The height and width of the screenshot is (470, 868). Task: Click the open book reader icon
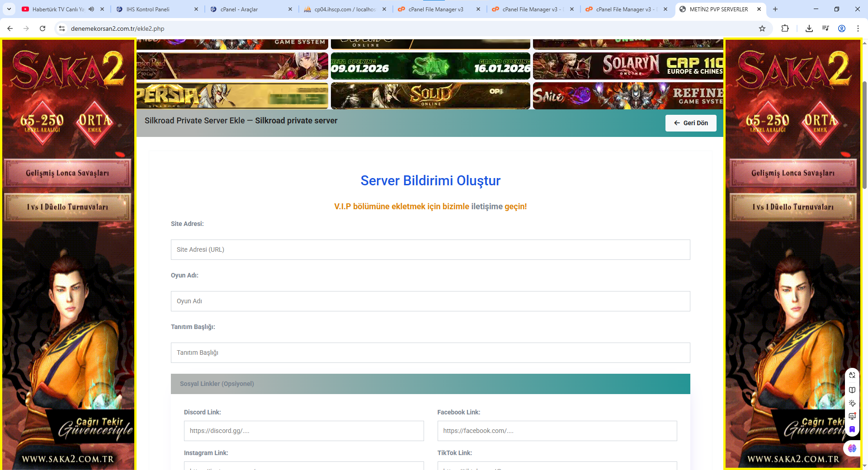(x=852, y=390)
